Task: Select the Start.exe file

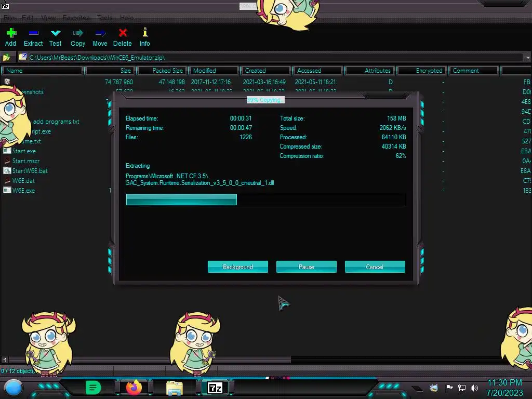Action: tap(24, 151)
